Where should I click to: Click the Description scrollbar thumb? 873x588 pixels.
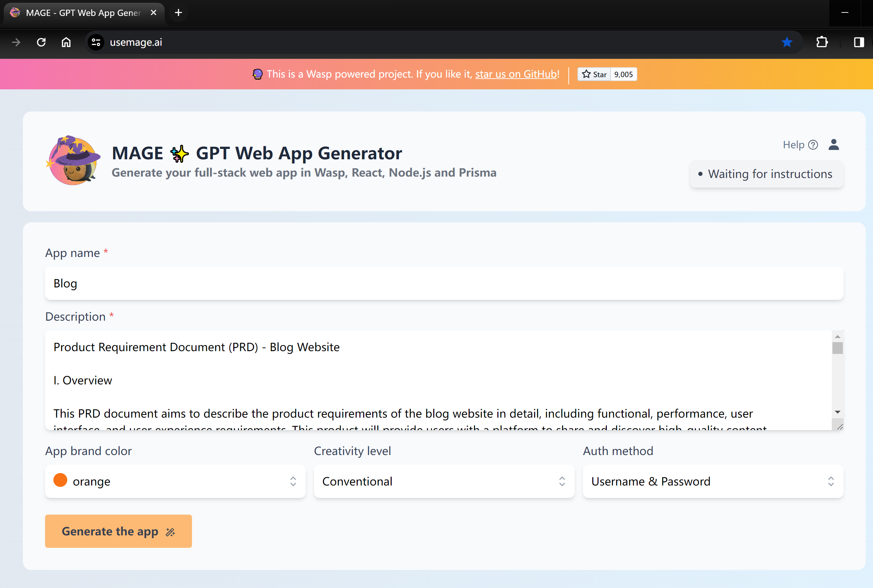[x=837, y=348]
